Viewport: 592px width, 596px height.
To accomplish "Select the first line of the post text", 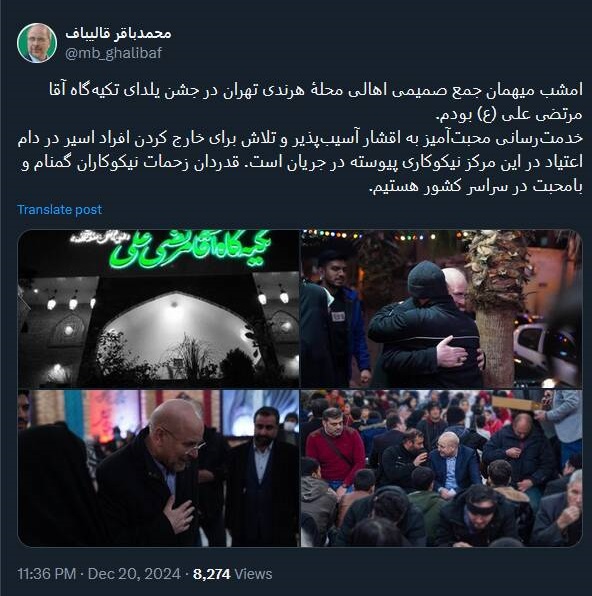I will coord(316,90).
